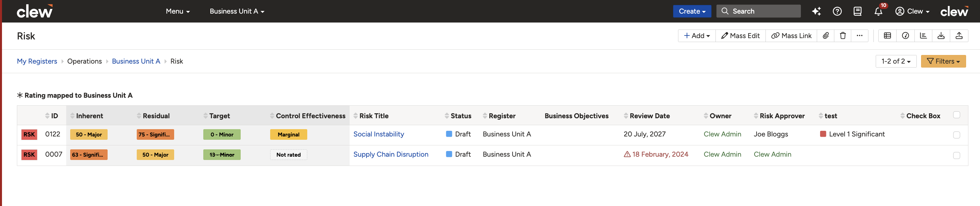Image resolution: width=980 pixels, height=206 pixels.
Task: Tick the Social Instability row checkbox
Action: coord(956,135)
